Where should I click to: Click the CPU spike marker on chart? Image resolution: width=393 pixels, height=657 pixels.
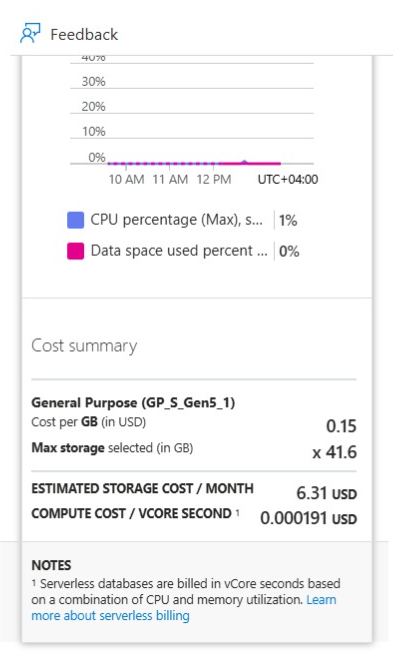click(245, 161)
